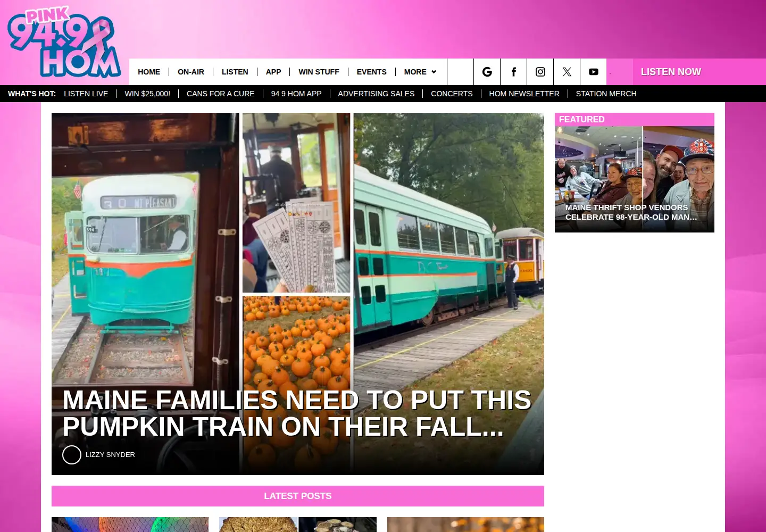Go to the HOME menu item

tap(149, 72)
